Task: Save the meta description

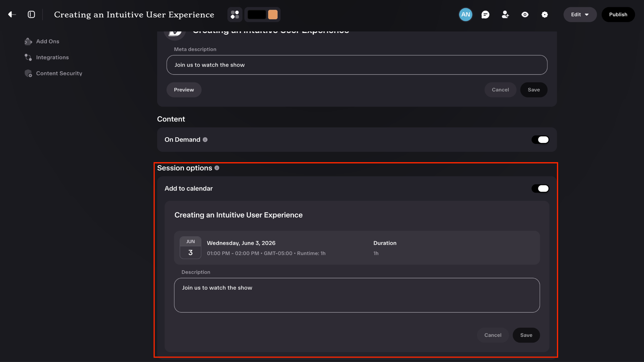Action: [x=534, y=90]
